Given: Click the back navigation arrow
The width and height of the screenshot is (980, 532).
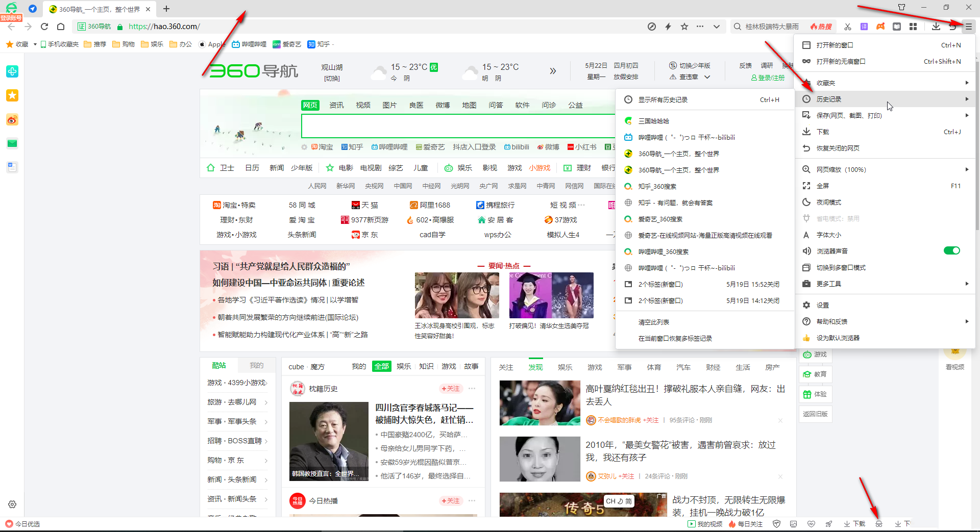Looking at the screenshot, I should click(11, 27).
